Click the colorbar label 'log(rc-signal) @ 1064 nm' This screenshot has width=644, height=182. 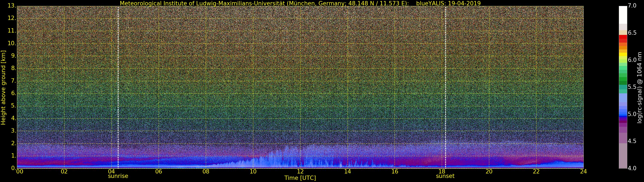point(639,88)
